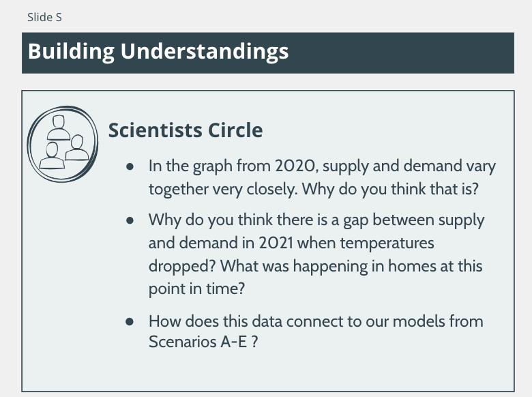Click 'Why do you think that is?' text
The height and width of the screenshot is (397, 532).
[x=390, y=189]
